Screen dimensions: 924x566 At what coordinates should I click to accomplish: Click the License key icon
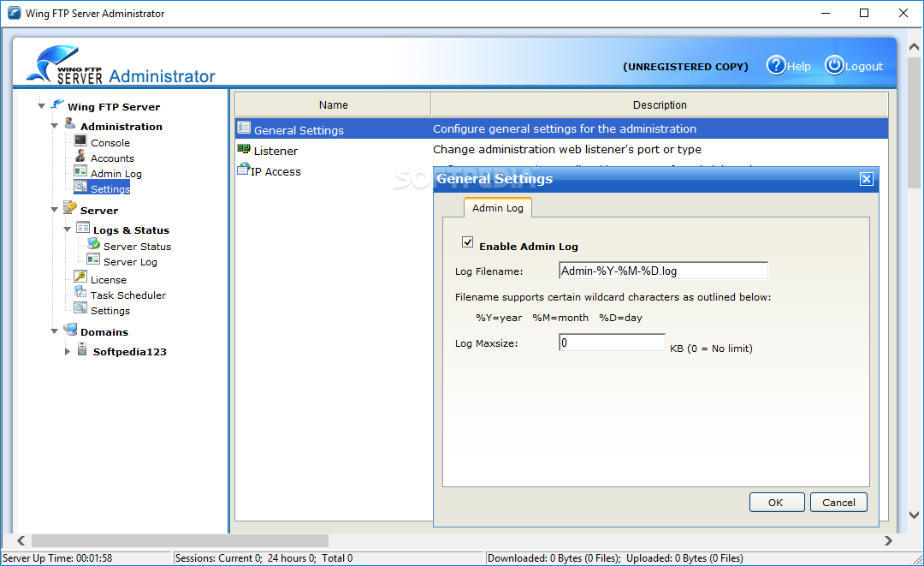(80, 277)
